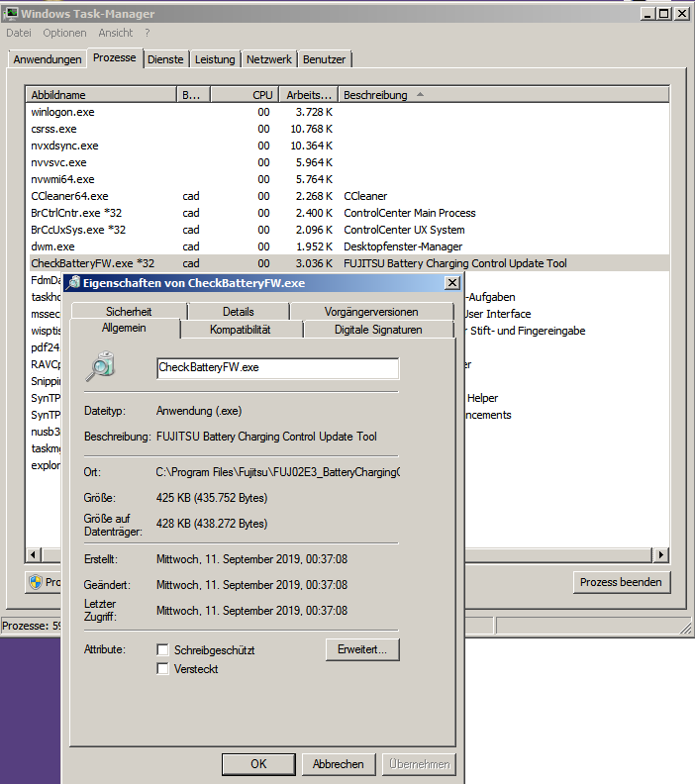Select the CCleaner64.exe process
This screenshot has width=695, height=784.
(x=347, y=196)
